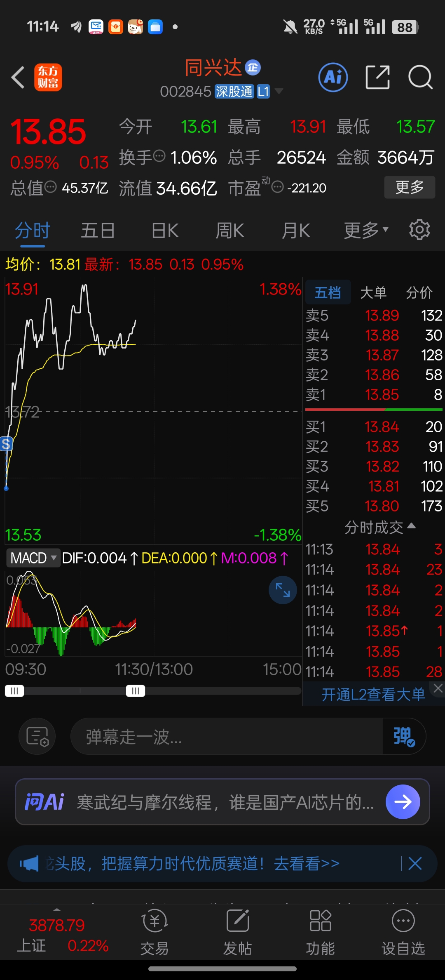
Task: Tap the 深股通 tag
Action: tap(234, 92)
